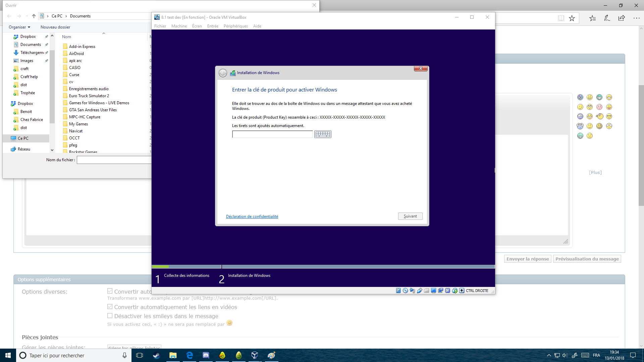Screen dimensions: 644x362
Task: Insert the winking smiley
Action: click(580, 107)
